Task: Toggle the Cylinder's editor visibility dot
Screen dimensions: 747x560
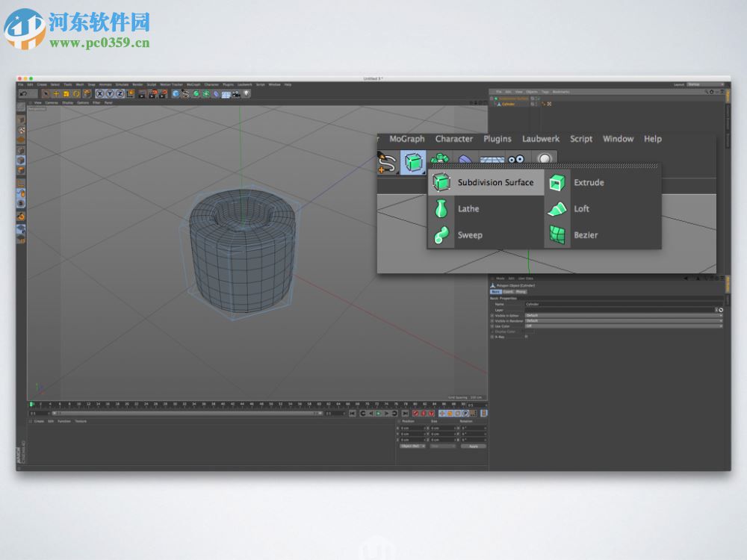Action: point(533,104)
